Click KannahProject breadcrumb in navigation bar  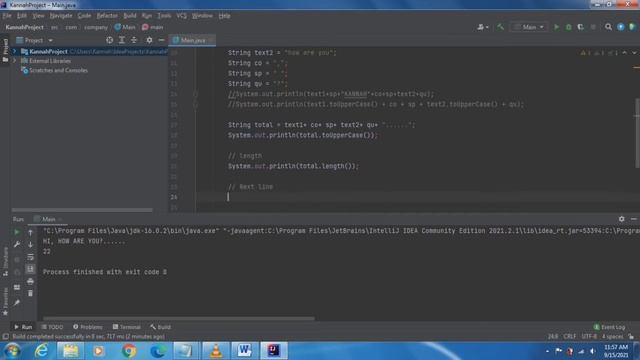(x=24, y=27)
